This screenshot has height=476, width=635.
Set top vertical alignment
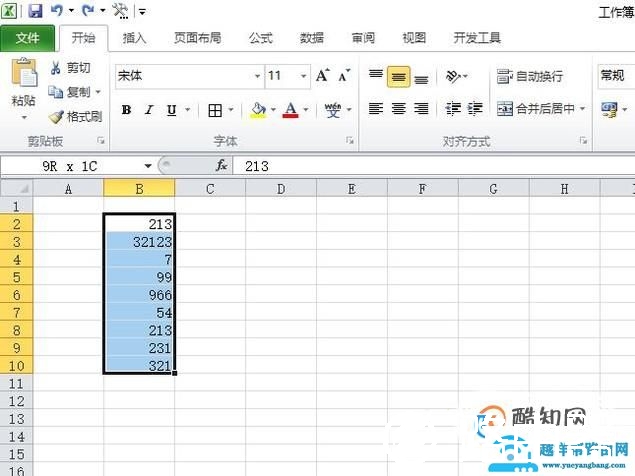pos(376,76)
